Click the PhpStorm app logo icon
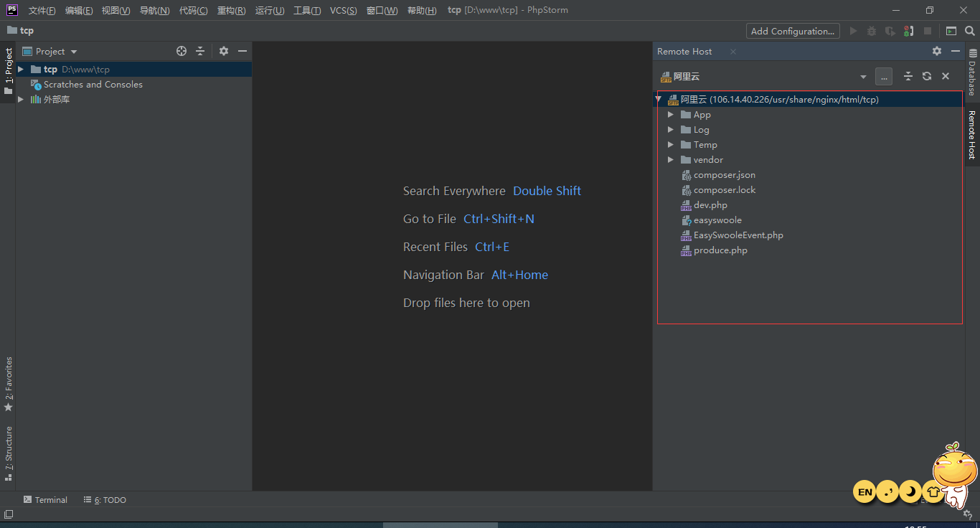The width and height of the screenshot is (980, 528). pyautogui.click(x=12, y=10)
